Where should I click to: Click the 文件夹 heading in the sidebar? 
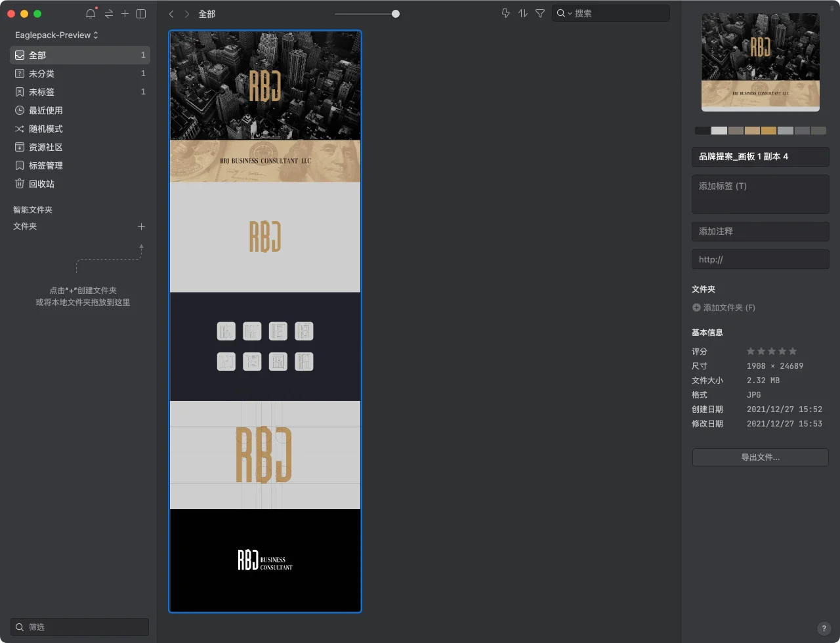25,226
